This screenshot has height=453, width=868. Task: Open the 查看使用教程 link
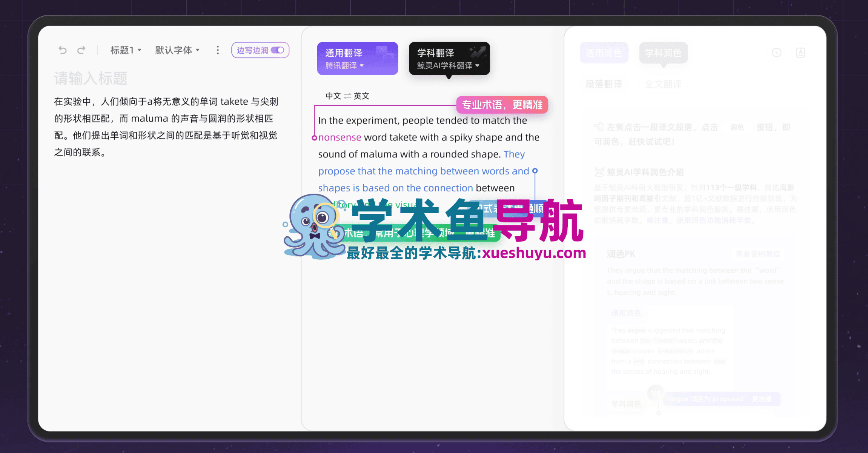coord(757,254)
